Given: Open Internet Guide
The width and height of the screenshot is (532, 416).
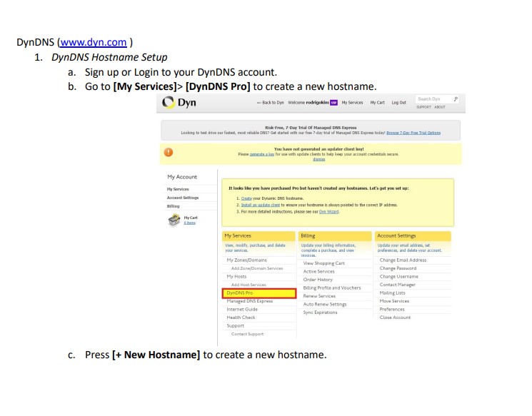Looking at the screenshot, I should click(242, 309).
